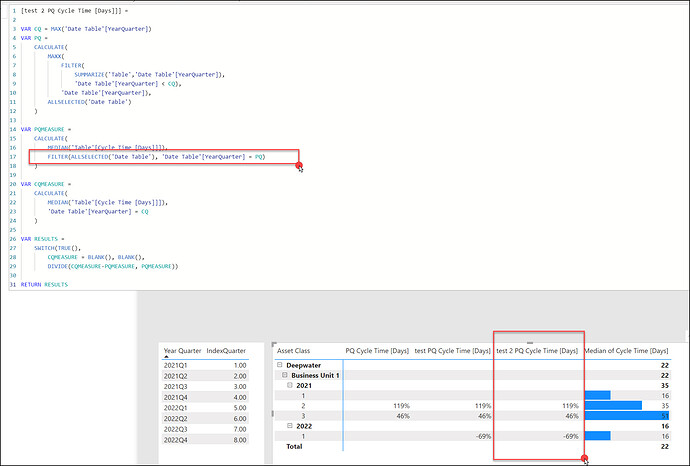Click the Total row label in matrix
Viewport: 690px width, 466px height.
[x=294, y=446]
